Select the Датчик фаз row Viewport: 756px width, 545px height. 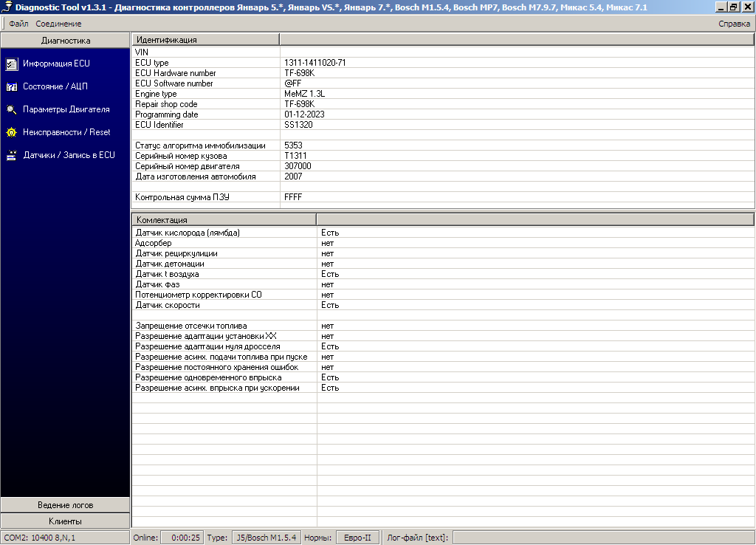pos(443,284)
